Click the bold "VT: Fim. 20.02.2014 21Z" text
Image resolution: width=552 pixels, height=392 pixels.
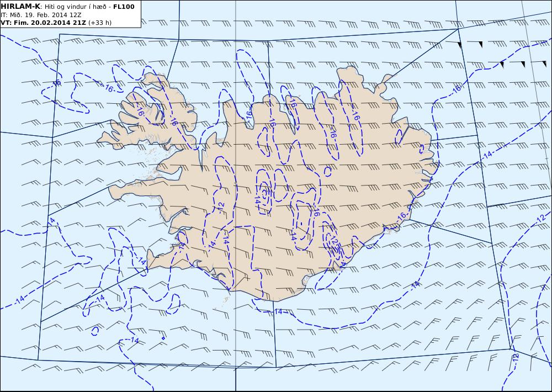click(x=43, y=23)
